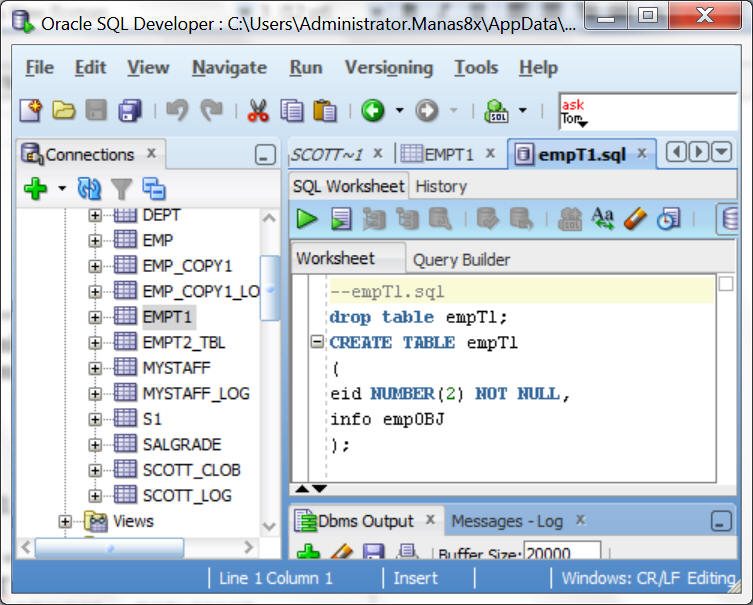Expand the EMP_COPY1 table node
The height and width of the screenshot is (605, 753).
95,266
